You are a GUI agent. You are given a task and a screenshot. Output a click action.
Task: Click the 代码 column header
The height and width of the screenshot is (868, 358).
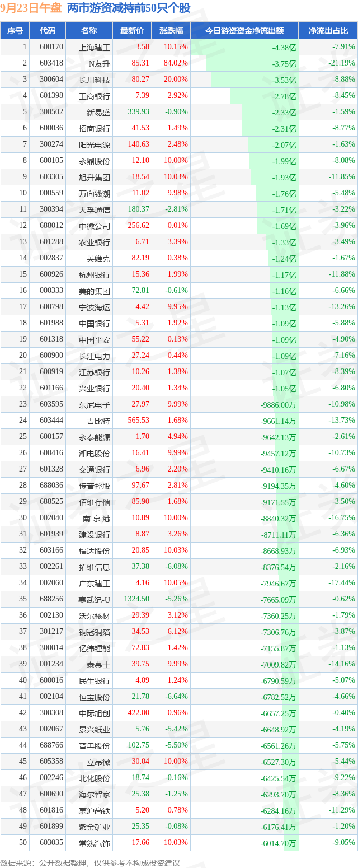point(48,31)
